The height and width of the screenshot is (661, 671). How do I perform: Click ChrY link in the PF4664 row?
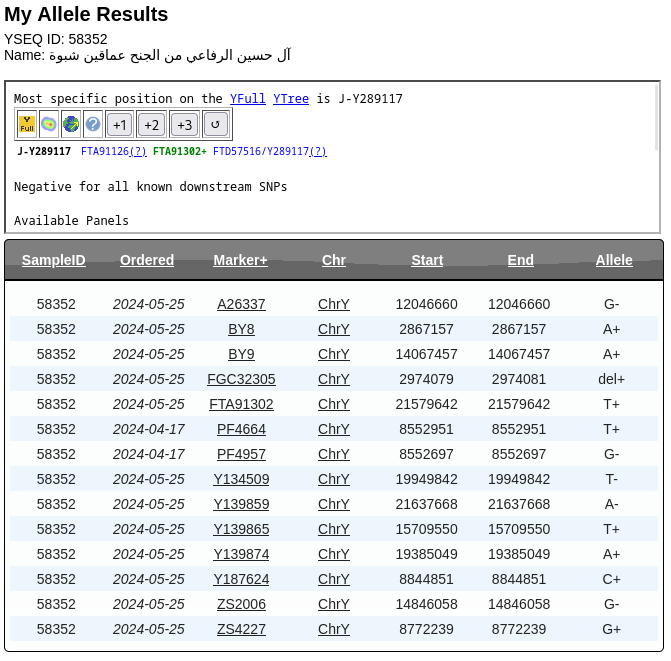click(x=334, y=429)
